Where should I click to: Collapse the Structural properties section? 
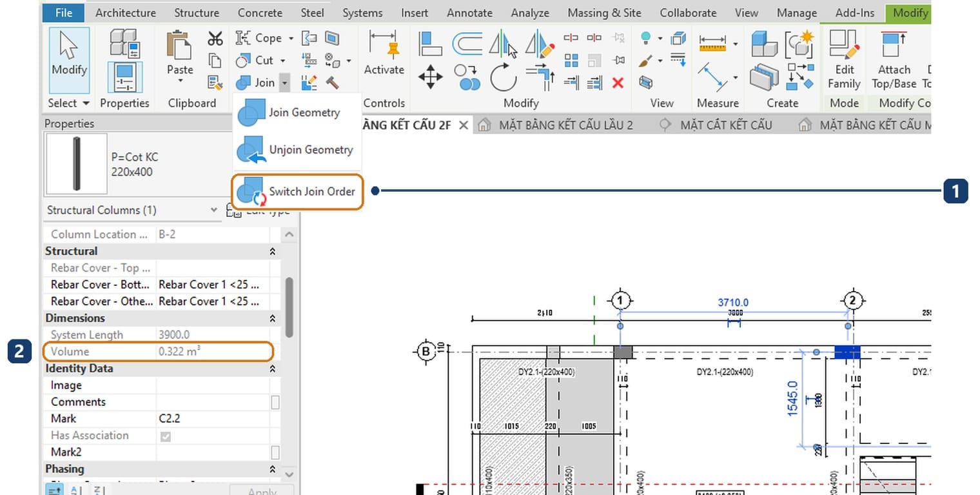[x=273, y=251]
